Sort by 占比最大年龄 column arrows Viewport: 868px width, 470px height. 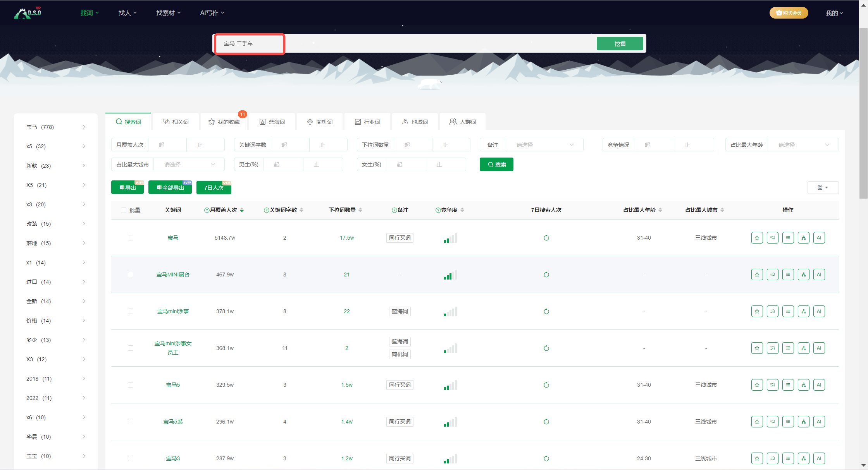pos(660,210)
